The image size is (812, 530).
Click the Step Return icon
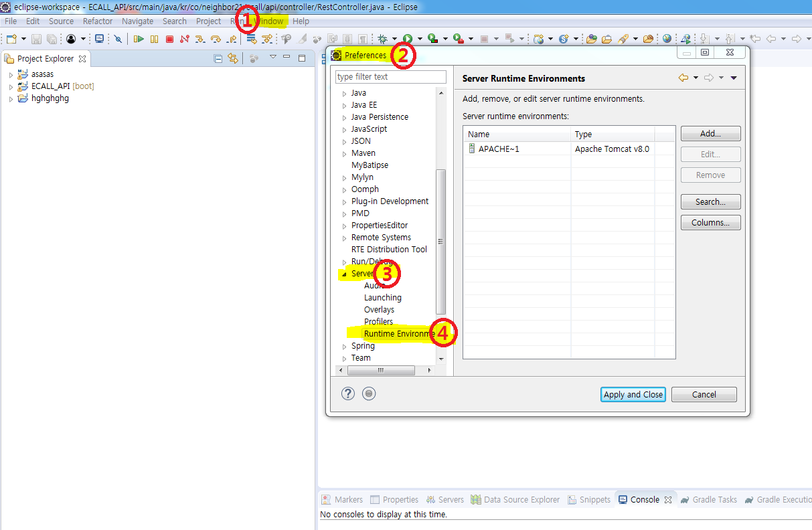point(232,39)
